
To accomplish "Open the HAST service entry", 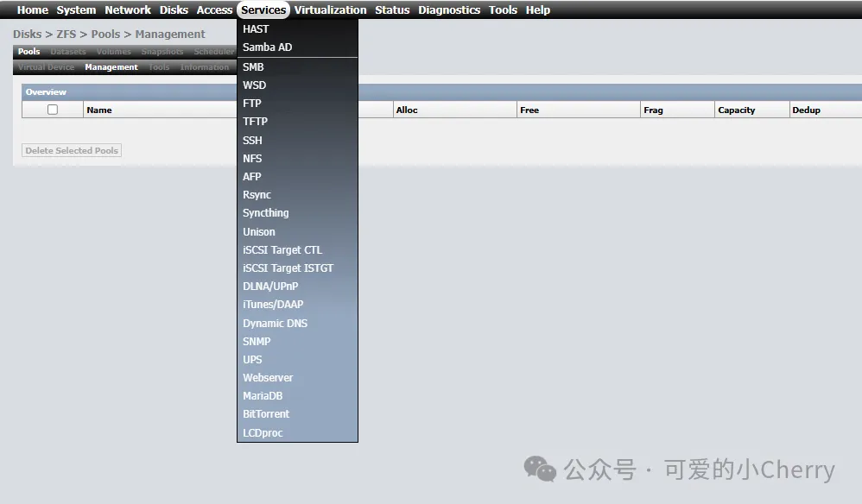I will tap(256, 28).
